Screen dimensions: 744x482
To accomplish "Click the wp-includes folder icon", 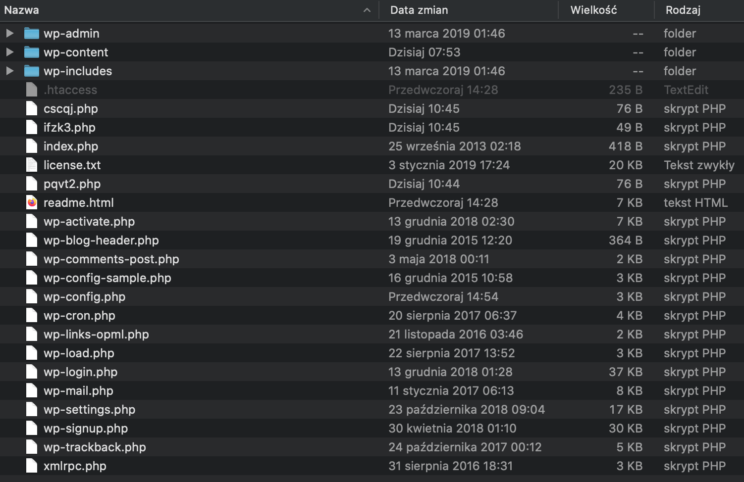I will (x=31, y=71).
